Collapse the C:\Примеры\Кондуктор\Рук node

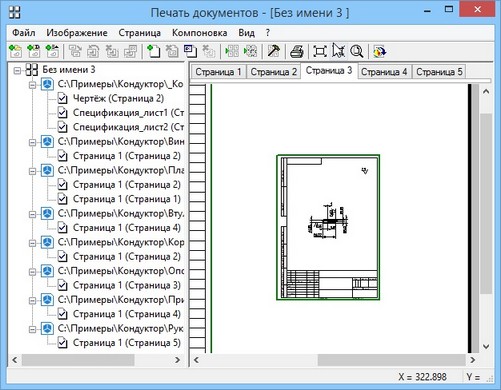coord(32,329)
